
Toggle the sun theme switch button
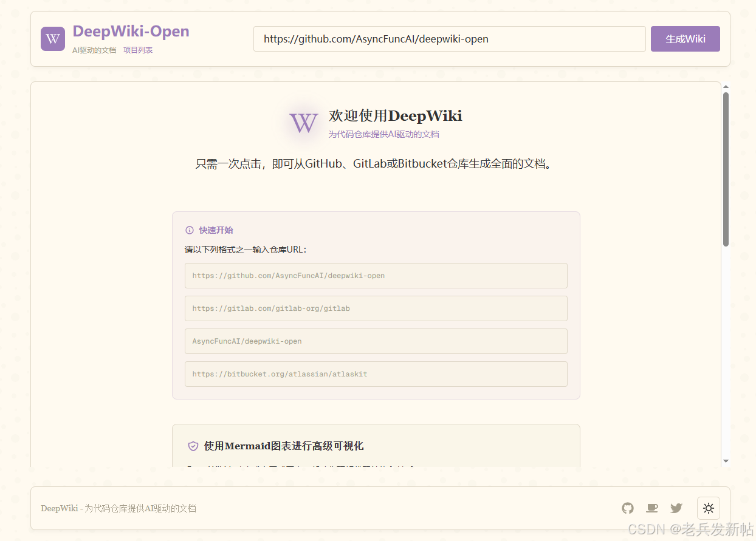[x=709, y=508]
